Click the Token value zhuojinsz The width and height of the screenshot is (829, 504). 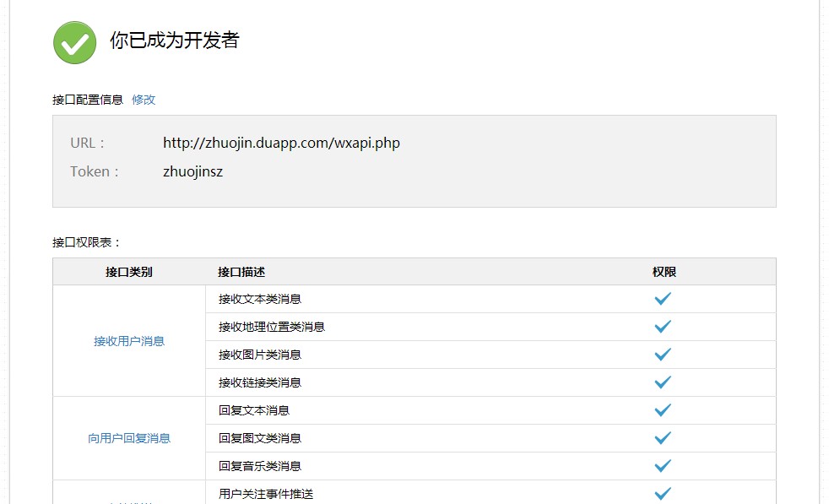192,171
